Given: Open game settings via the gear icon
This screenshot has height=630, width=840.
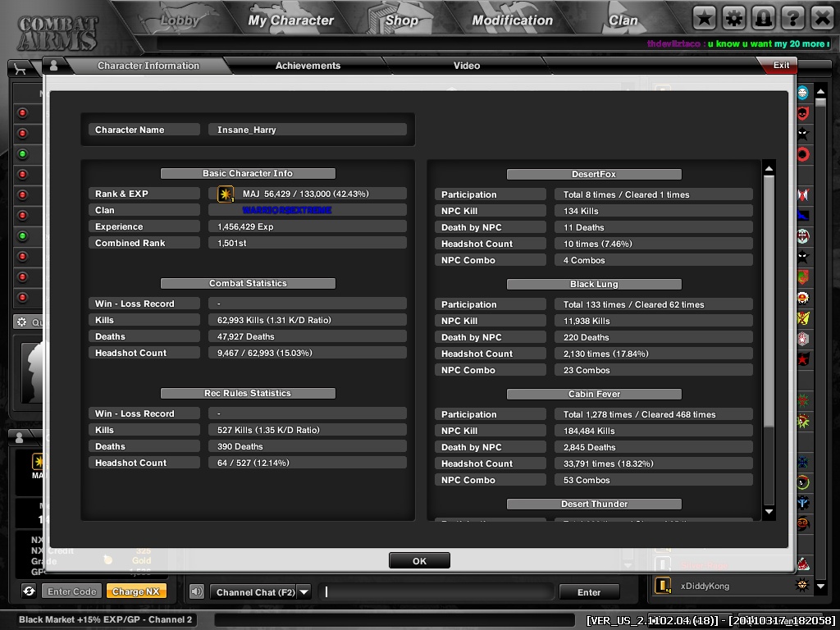Looking at the screenshot, I should (x=734, y=19).
